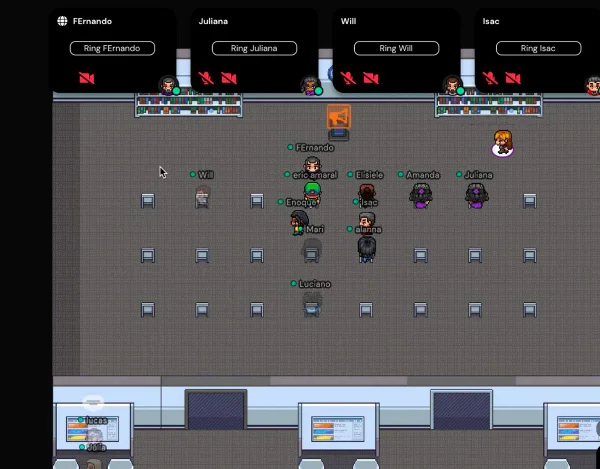Click the Ring Isac button

click(x=538, y=49)
